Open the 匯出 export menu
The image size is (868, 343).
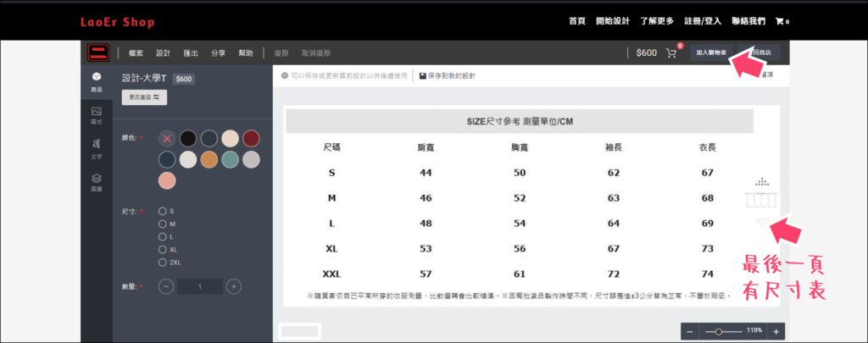pyautogui.click(x=191, y=53)
